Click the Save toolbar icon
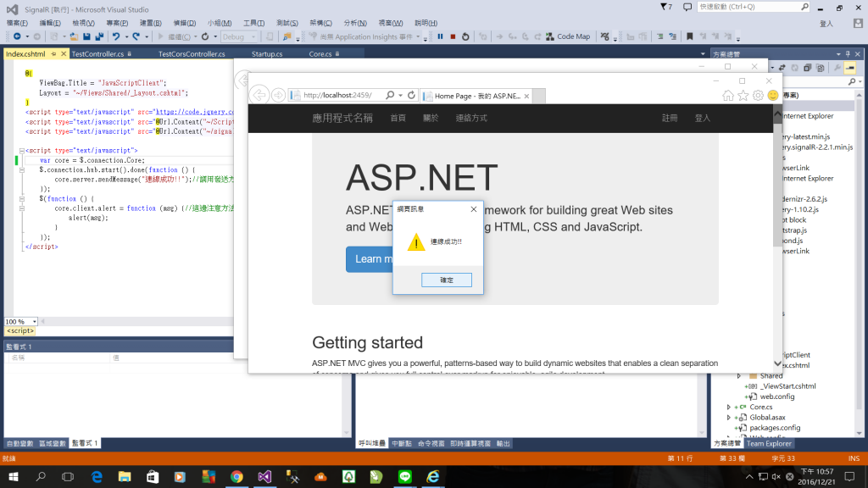This screenshot has width=868, height=488. point(86,36)
